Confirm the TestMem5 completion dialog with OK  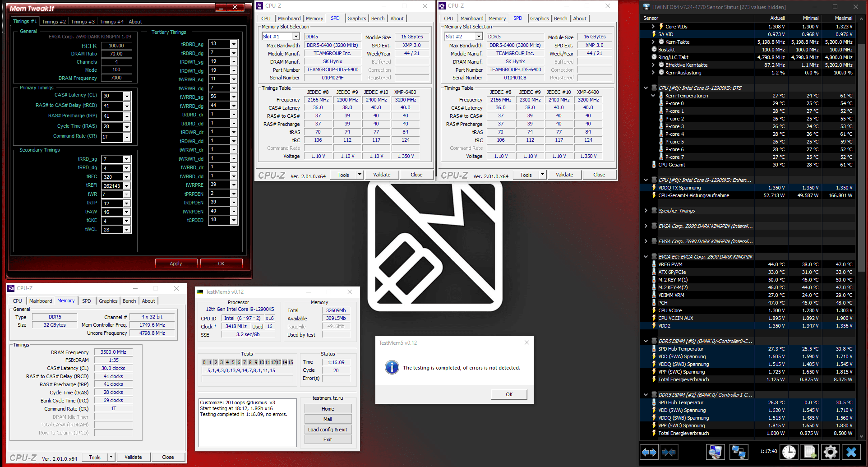[x=509, y=394]
